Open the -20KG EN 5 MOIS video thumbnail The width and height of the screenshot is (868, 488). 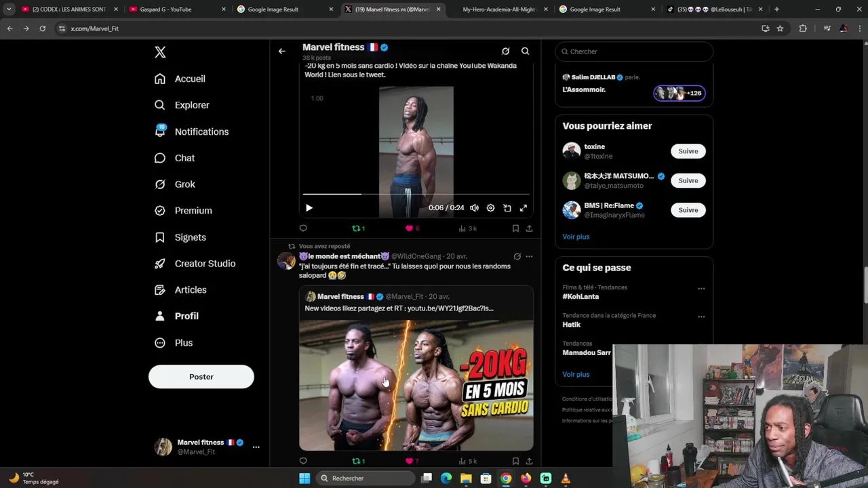click(x=416, y=385)
